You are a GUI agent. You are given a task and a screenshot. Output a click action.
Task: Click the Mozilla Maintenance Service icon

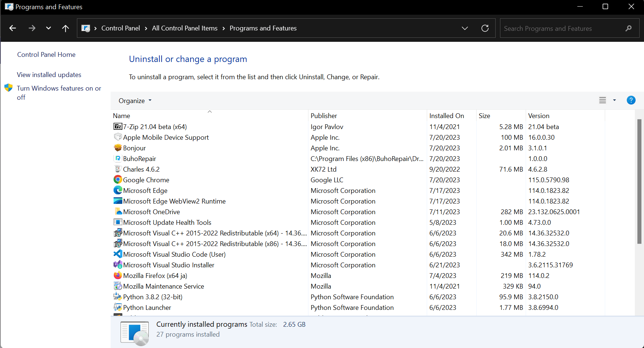(118, 286)
